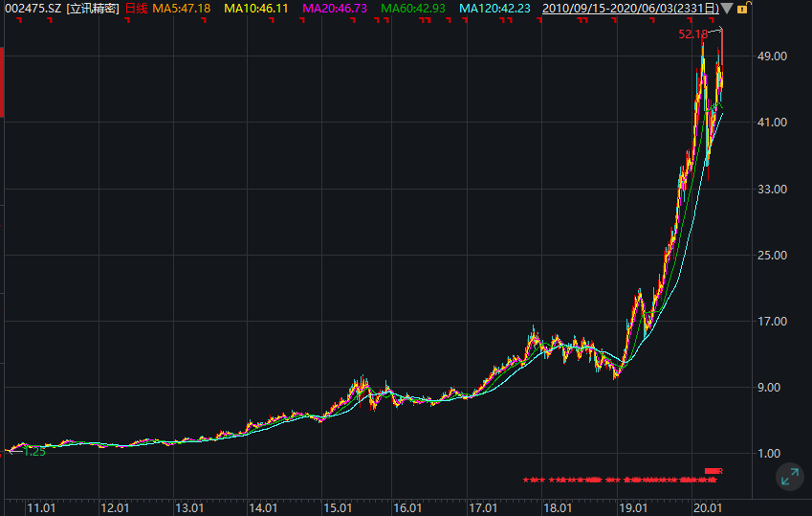Viewport: 812px width, 516px height.
Task: Click the first red corner event flag
Action: point(19,20)
